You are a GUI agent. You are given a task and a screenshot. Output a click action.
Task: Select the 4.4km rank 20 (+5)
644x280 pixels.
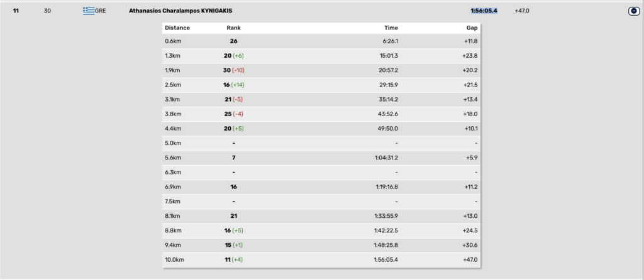click(234, 128)
